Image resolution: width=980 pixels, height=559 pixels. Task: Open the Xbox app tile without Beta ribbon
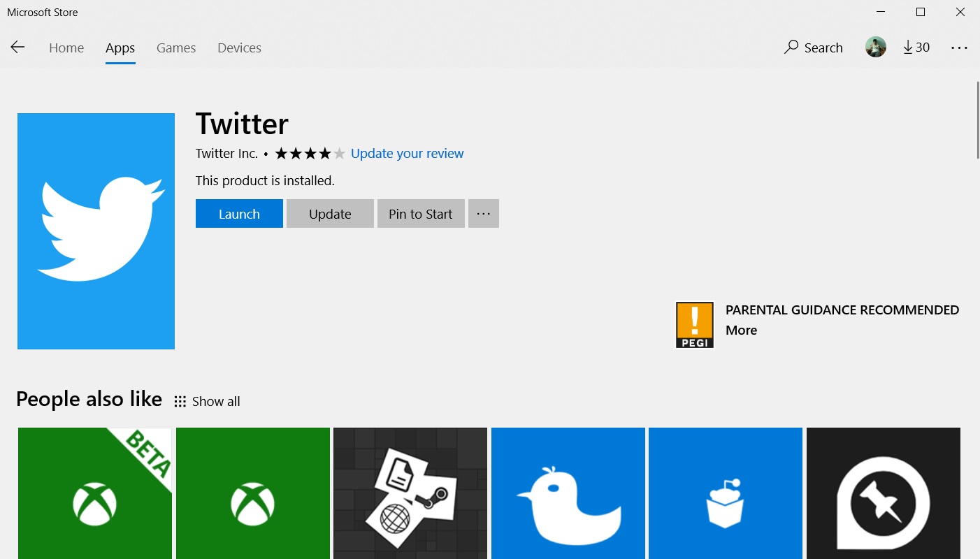click(253, 493)
